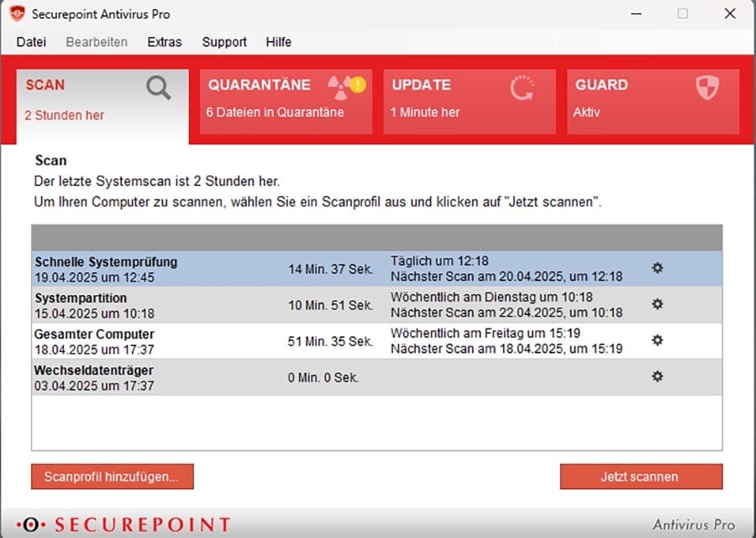
Task: Open settings gear for Schnelle Systemprüfung
Action: point(658,268)
